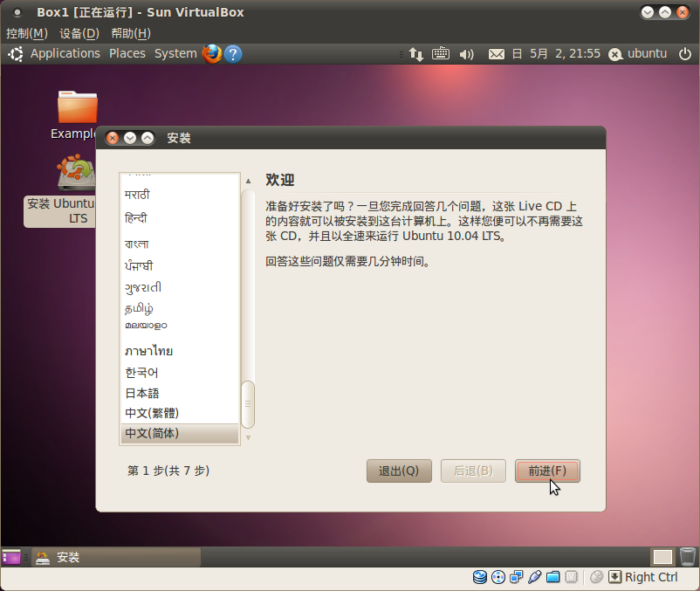Select ગુજરાતી in the language list
700x591 pixels.
[180, 287]
